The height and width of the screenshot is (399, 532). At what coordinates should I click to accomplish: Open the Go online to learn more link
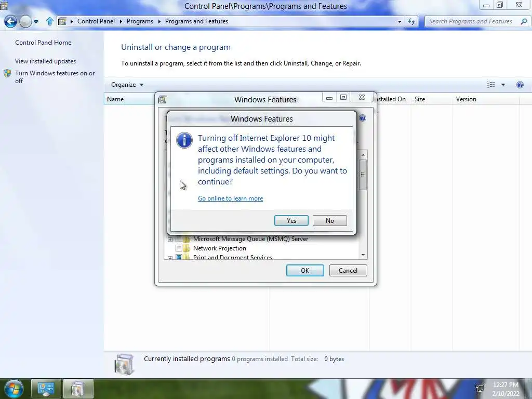coord(230,198)
